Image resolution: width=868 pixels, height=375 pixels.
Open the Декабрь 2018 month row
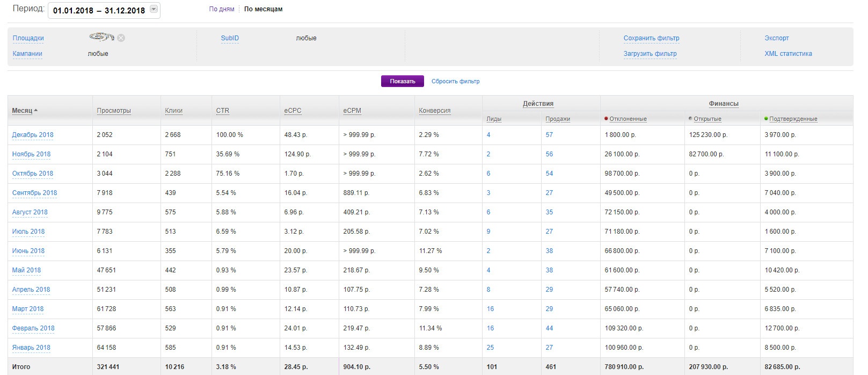(33, 135)
